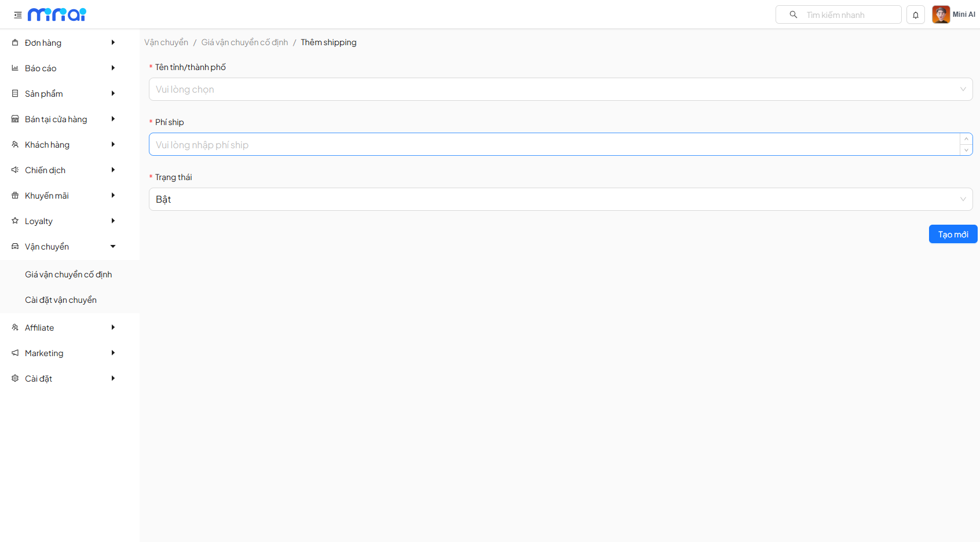Click the hamburger menu collapse icon
Screen dimensions: 980x542
pyautogui.click(x=18, y=15)
